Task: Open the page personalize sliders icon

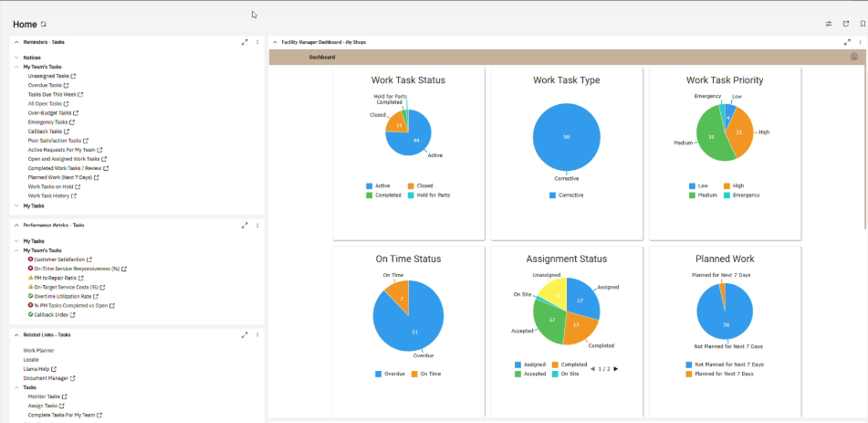Action: (829, 24)
